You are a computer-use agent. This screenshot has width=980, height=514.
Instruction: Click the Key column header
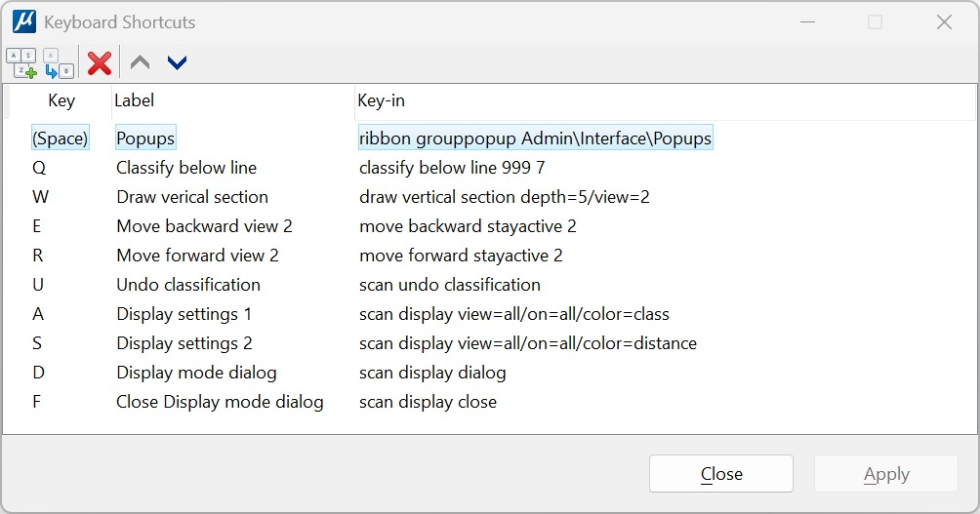click(61, 100)
